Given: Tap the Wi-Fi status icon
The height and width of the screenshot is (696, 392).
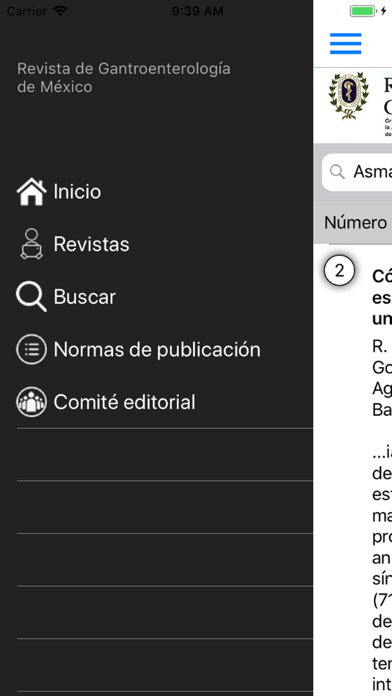Looking at the screenshot, I should point(60,11).
